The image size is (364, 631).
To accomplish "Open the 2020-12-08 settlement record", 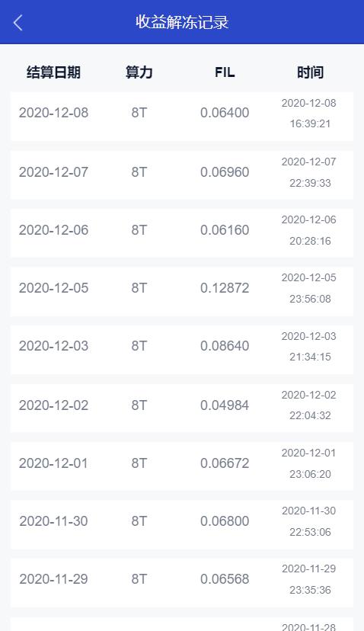I will click(x=182, y=117).
